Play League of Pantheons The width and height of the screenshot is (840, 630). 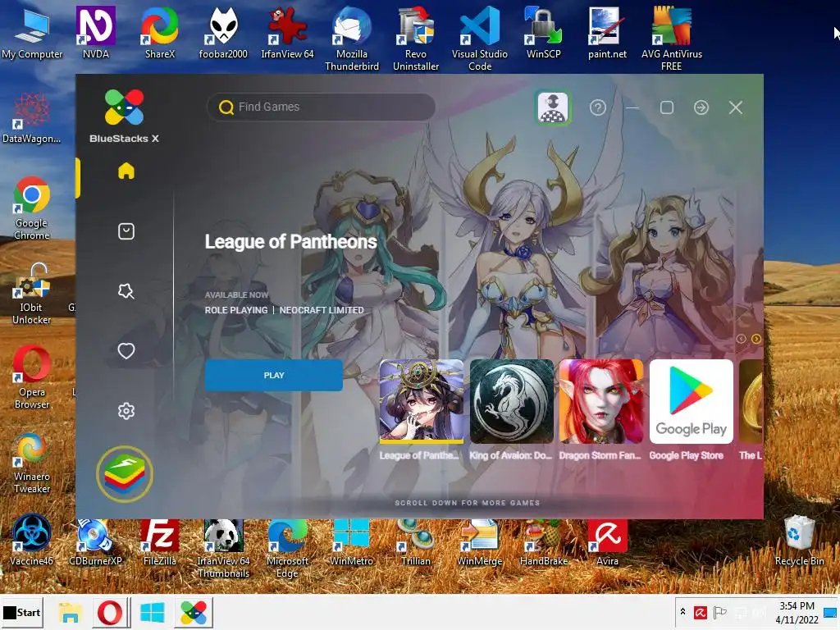pyautogui.click(x=274, y=376)
